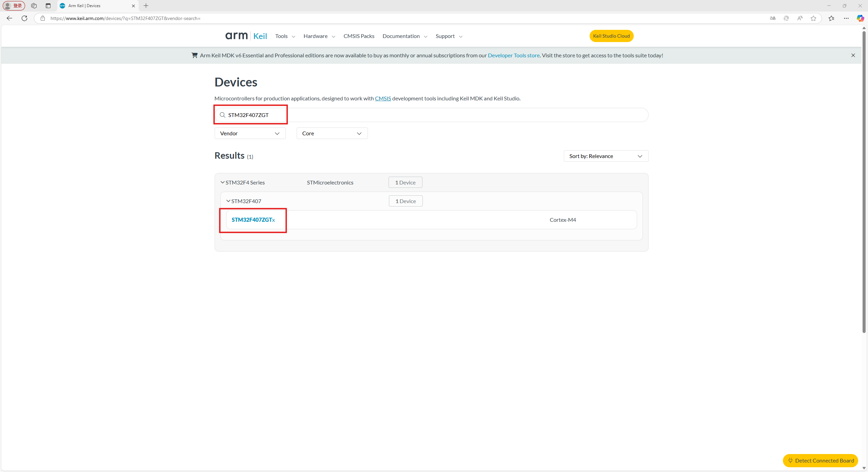Open the Vendor filter dropdown
The width and height of the screenshot is (868, 472).
coord(250,133)
